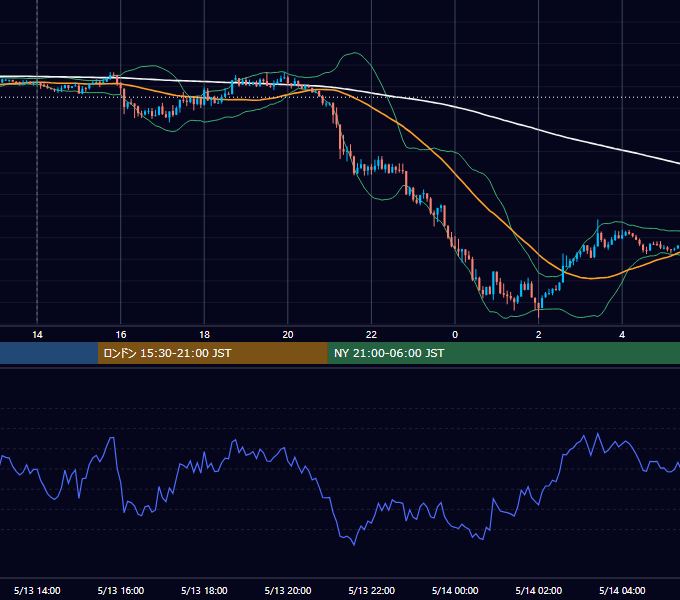Viewport: 680px width, 600px height.
Task: Click the blue session bar before ロンドン
Action: [x=49, y=353]
